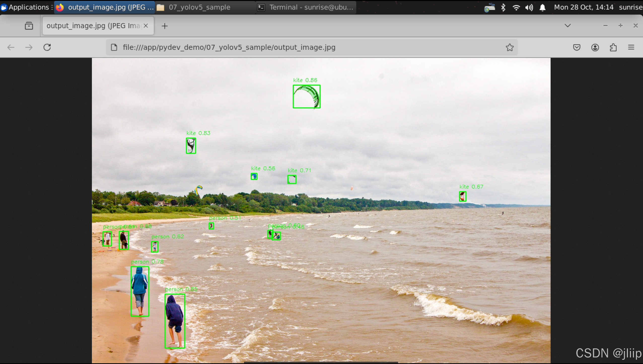The width and height of the screenshot is (643, 364).
Task: Open the Firefox hamburger application menu
Action: pos(631,47)
